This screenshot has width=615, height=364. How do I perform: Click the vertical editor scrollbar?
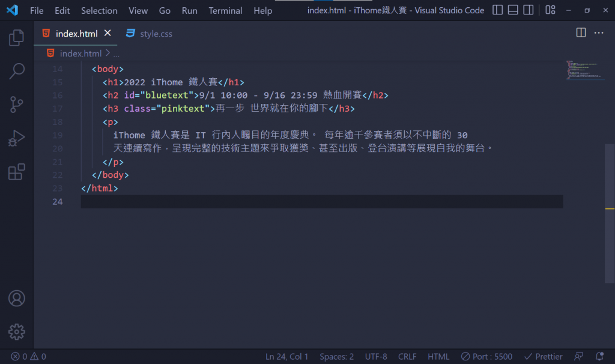[610, 213]
